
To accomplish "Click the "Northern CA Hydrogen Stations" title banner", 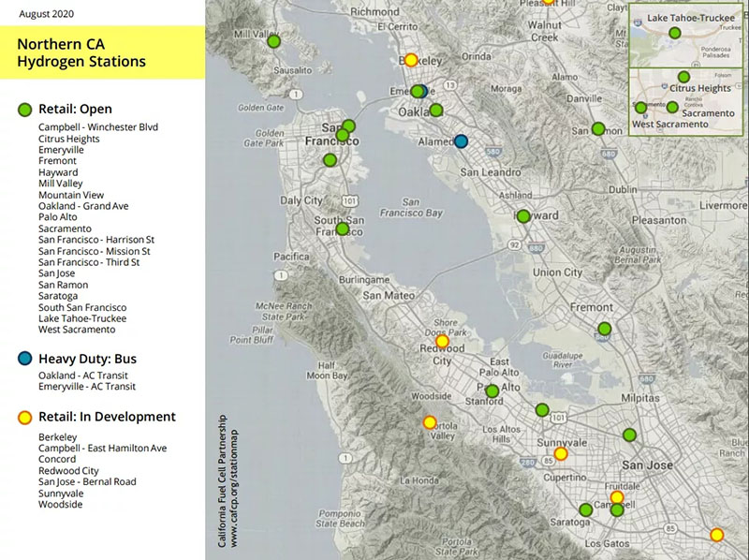I will pyautogui.click(x=102, y=52).
